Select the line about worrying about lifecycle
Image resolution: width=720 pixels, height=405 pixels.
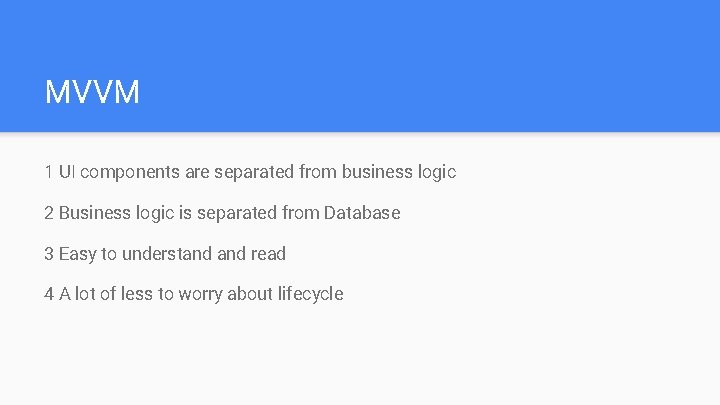[193, 294]
